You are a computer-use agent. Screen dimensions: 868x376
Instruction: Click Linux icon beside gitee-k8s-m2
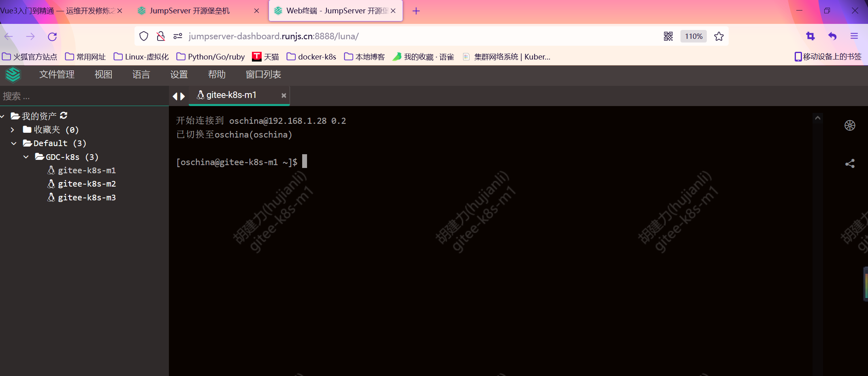pos(51,184)
